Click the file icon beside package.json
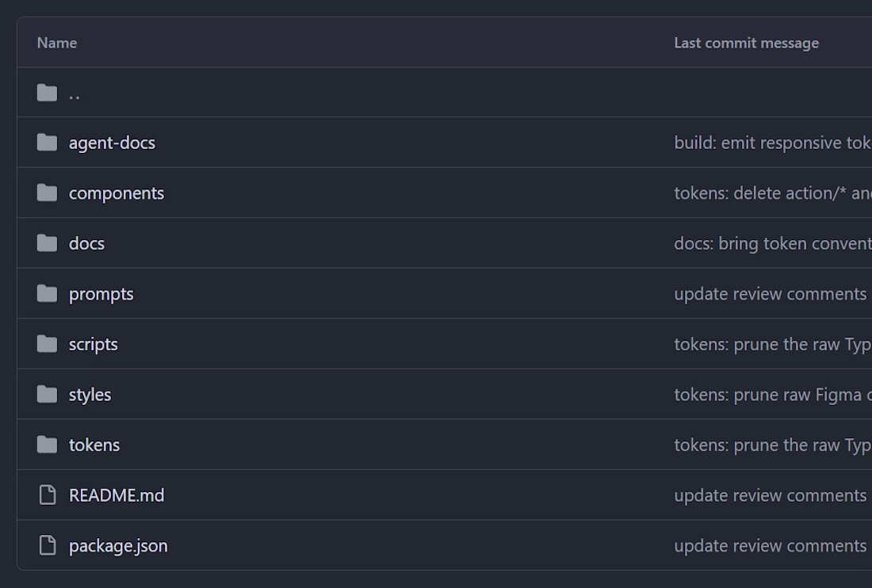Viewport: 872px width, 588px height. click(x=48, y=546)
